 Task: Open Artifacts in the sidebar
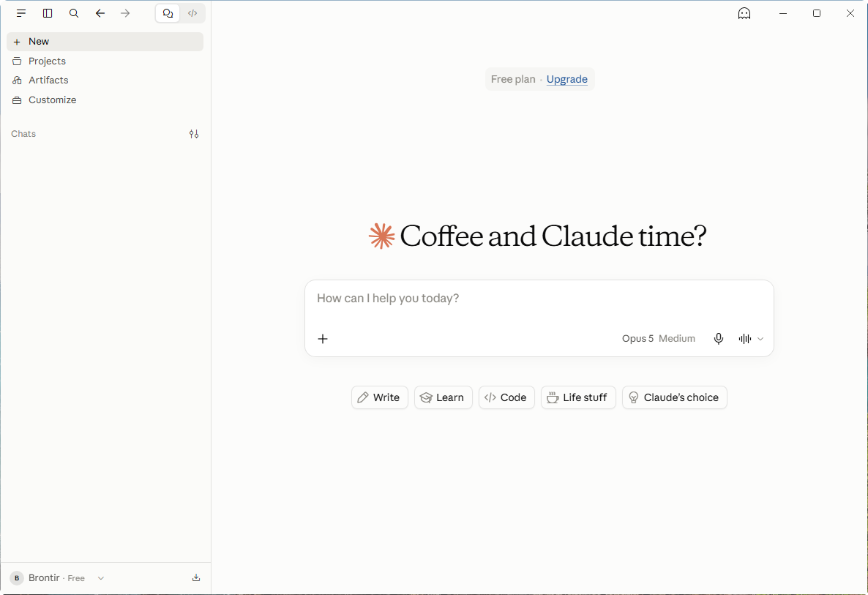(105, 81)
